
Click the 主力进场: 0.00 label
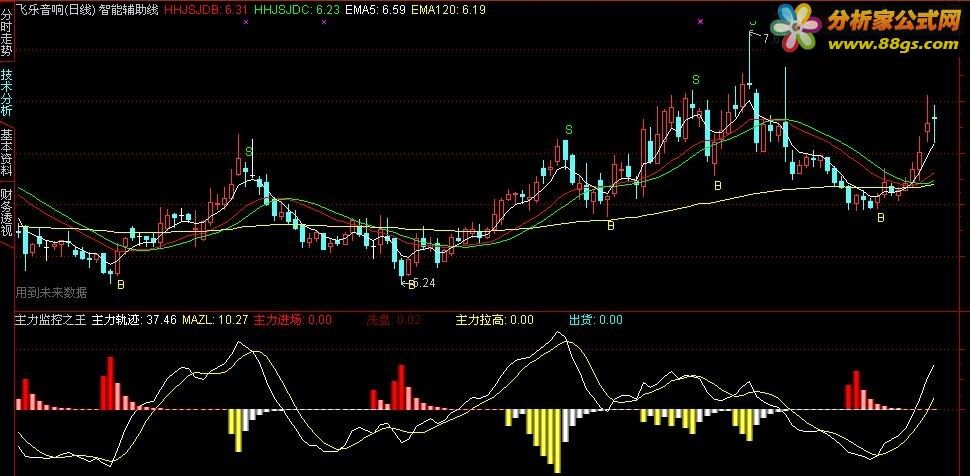(x=293, y=320)
